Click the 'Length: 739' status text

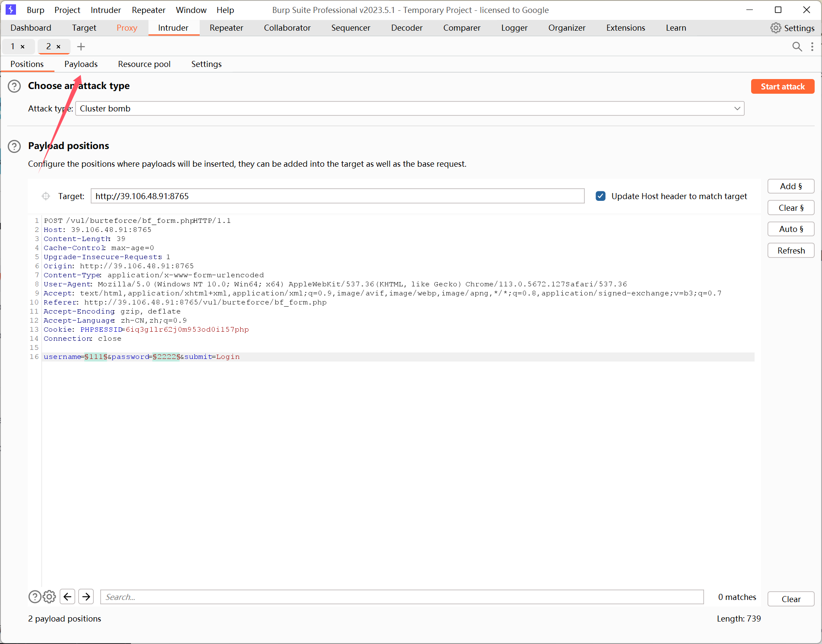[739, 619]
